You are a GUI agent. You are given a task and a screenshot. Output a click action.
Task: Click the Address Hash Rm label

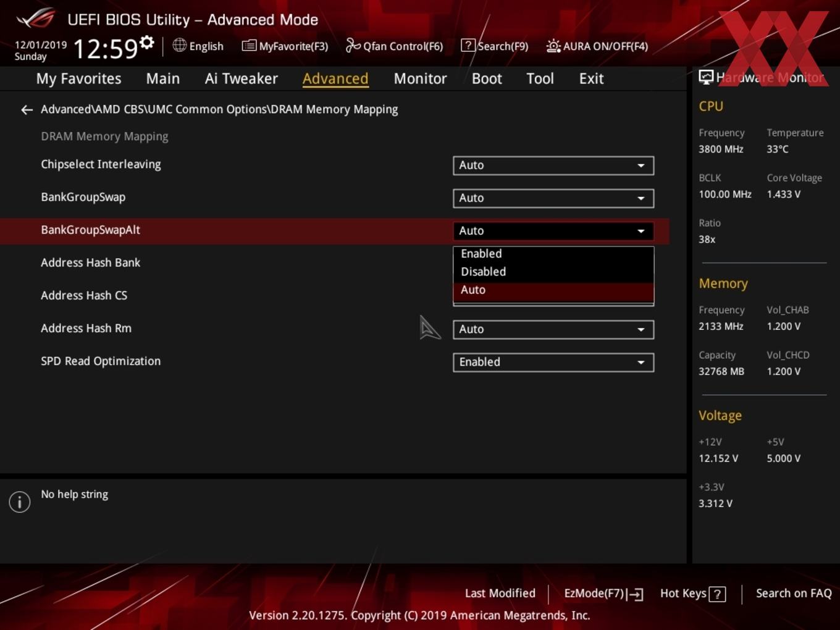coord(86,329)
